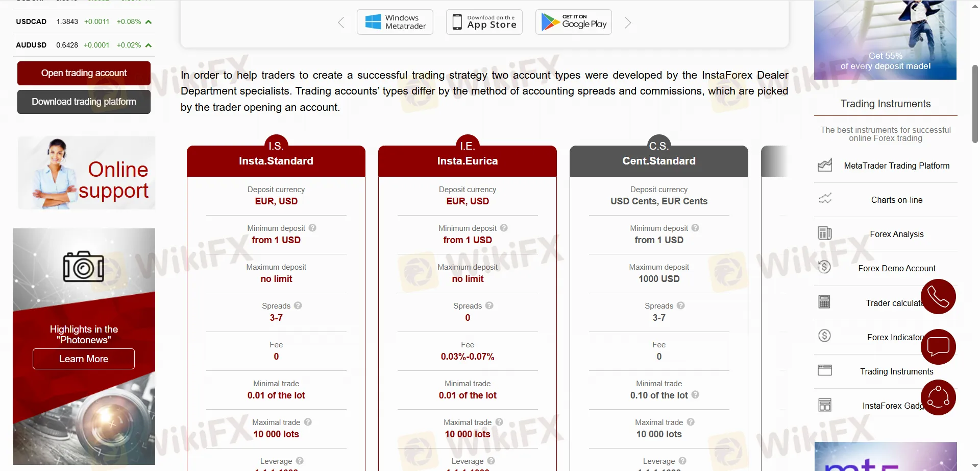
Task: Open Trader calculator link
Action: click(894, 303)
